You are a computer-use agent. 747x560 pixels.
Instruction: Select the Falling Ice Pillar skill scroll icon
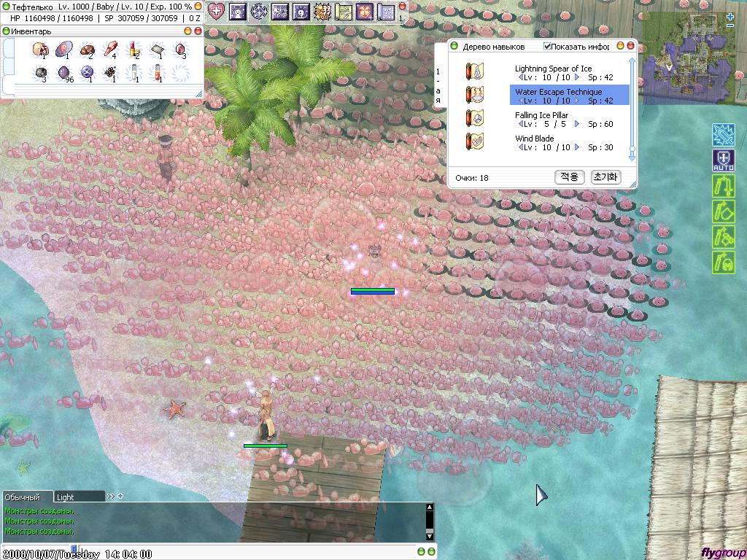[474, 118]
